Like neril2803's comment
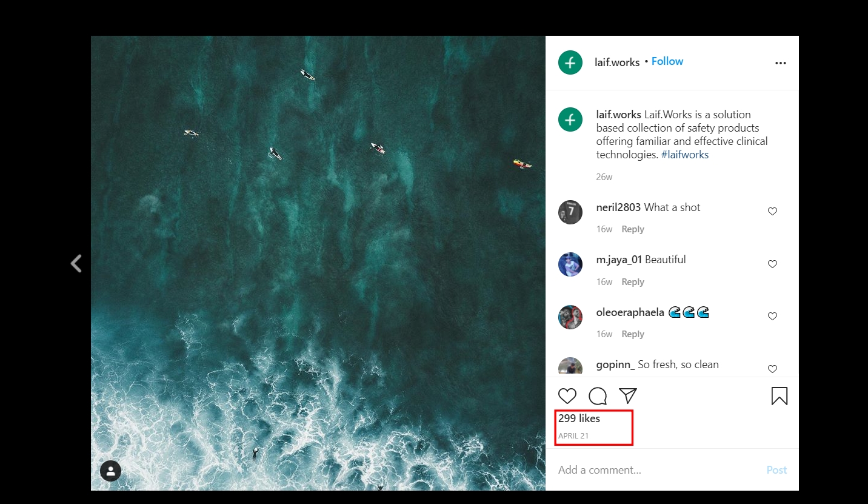This screenshot has width=868, height=504. pyautogui.click(x=772, y=212)
